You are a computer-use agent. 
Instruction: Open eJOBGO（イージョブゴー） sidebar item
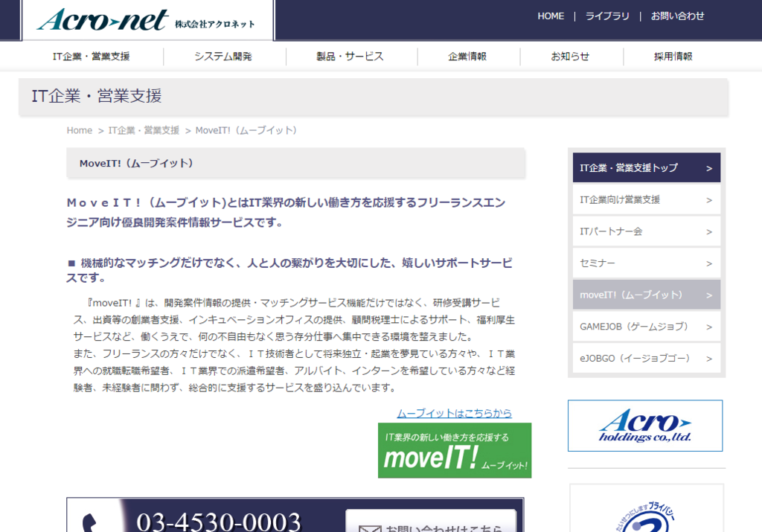[647, 358]
